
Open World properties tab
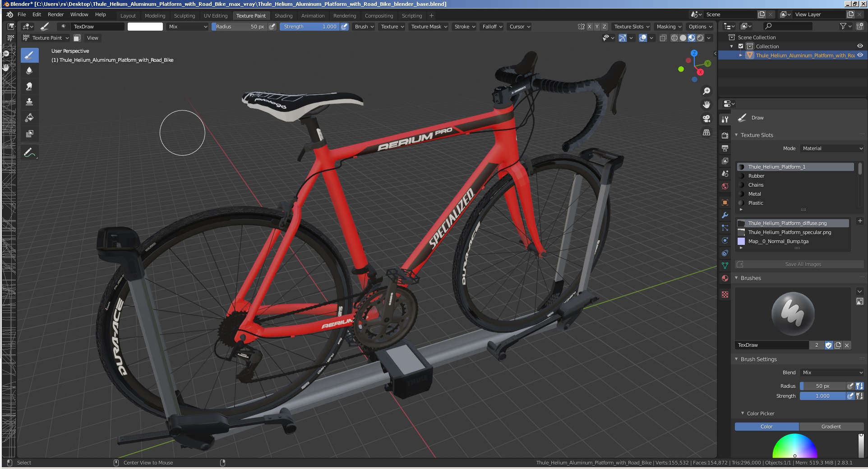click(725, 186)
